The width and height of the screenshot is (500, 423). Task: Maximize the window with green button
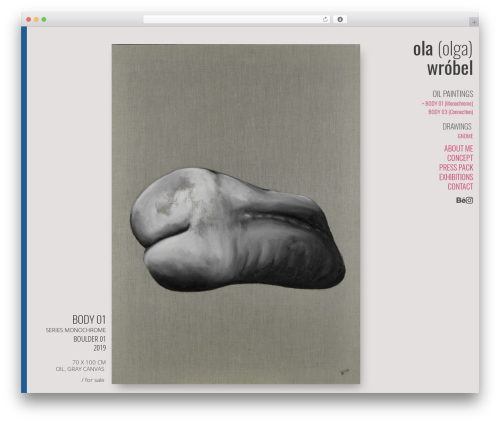(x=44, y=20)
